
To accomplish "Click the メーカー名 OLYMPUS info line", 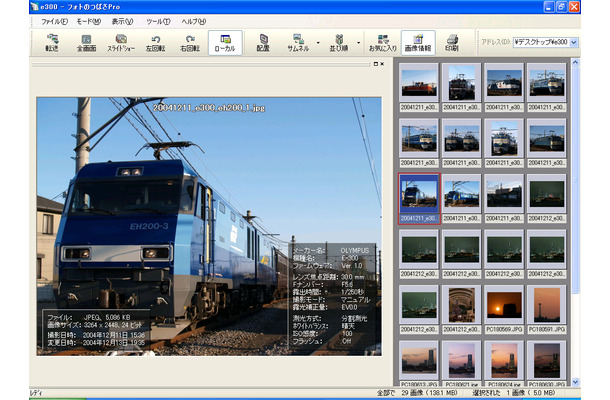I will [x=331, y=251].
